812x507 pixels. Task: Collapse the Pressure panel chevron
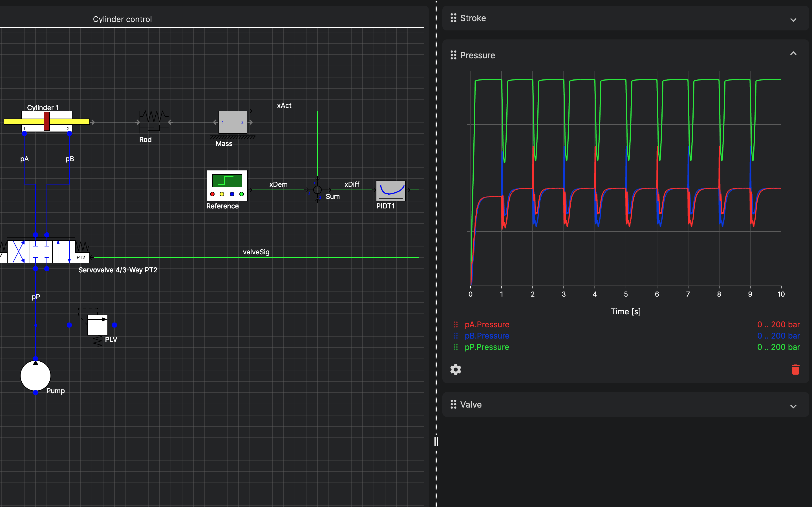(x=793, y=54)
